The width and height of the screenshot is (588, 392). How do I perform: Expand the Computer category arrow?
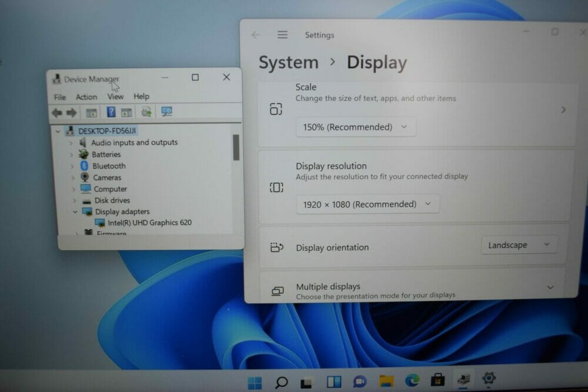[x=73, y=189]
